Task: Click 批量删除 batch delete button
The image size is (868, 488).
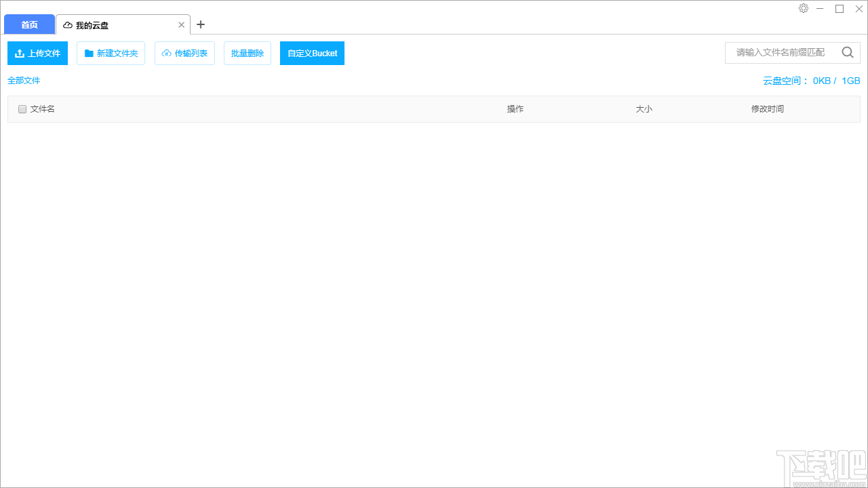Action: coord(248,54)
